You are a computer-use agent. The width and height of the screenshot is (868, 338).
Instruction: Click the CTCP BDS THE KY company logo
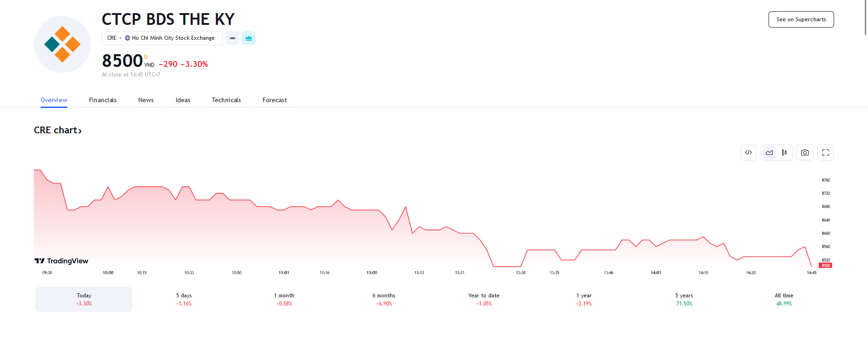pyautogui.click(x=62, y=44)
